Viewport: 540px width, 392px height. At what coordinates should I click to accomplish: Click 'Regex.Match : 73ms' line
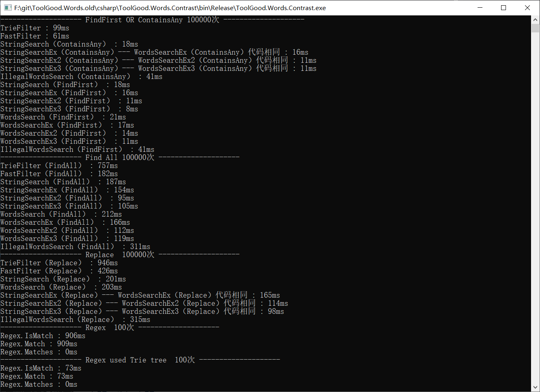point(37,376)
